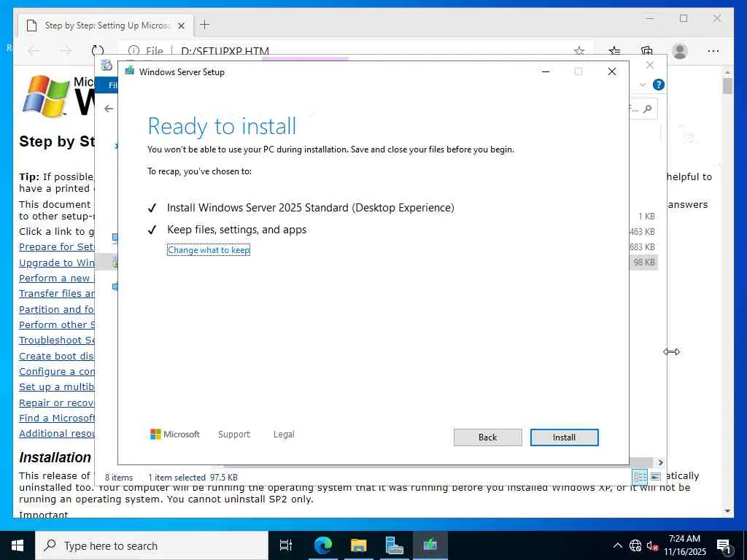Image resolution: width=747 pixels, height=560 pixels.
Task: Click the Edge page scrollbar down arrow
Action: coord(727,511)
